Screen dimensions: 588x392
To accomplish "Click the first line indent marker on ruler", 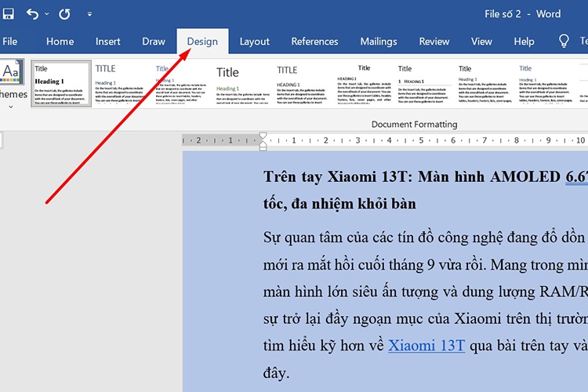I will [263, 136].
